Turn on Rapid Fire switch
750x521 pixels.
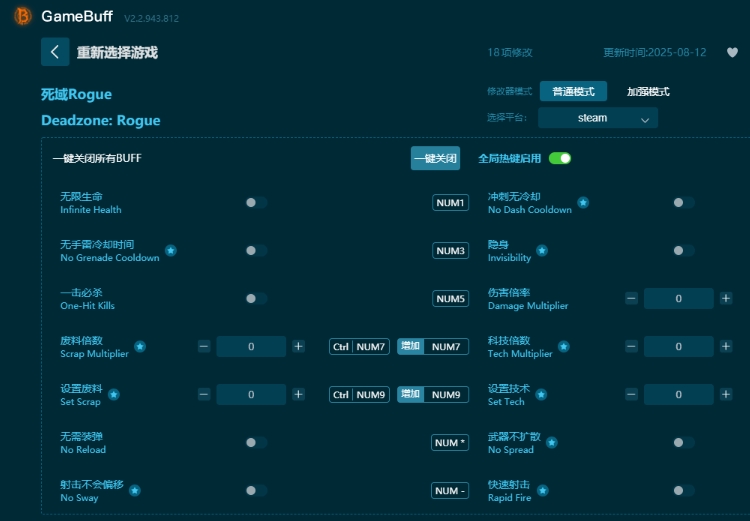tap(684, 490)
